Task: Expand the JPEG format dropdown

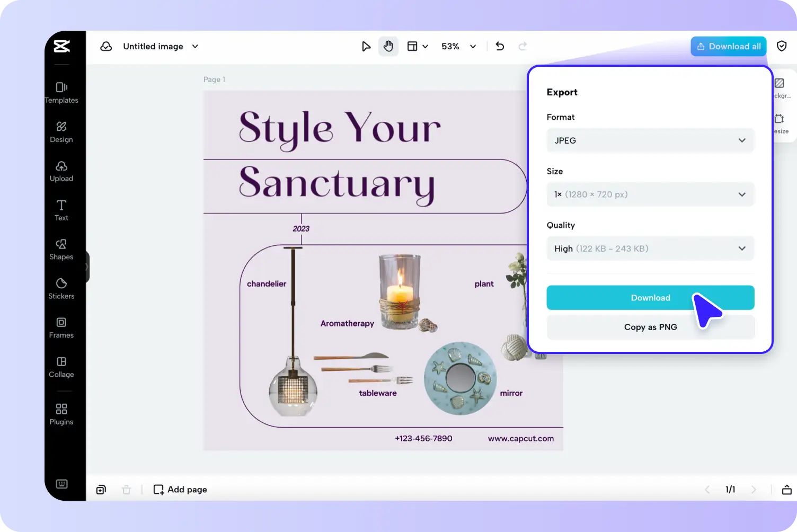Action: 650,140
